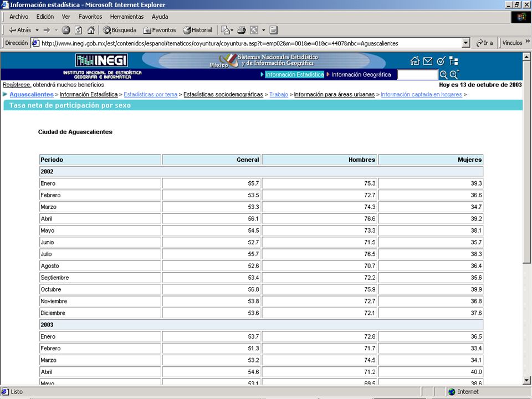
Task: Click the Ciudad de Aguascalientes heading
Action: 75,132
